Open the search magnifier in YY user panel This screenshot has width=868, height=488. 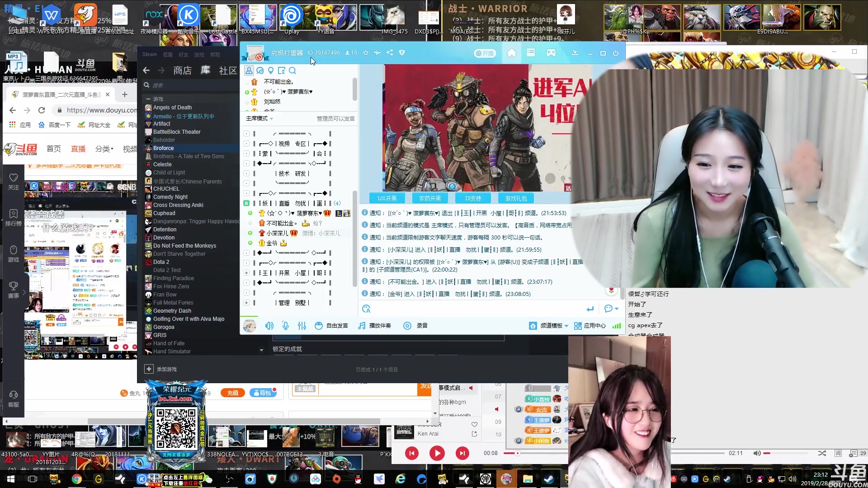pyautogui.click(x=292, y=70)
